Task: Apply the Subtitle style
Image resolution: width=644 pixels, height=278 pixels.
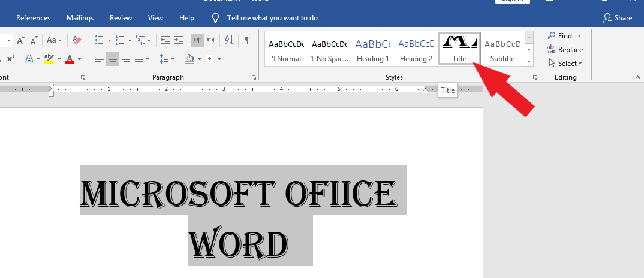Action: [502, 49]
